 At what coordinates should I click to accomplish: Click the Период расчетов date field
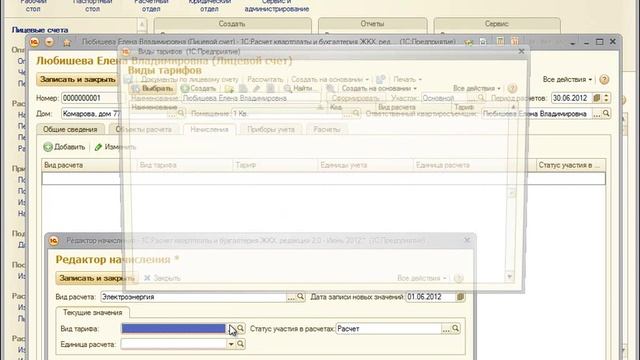click(572, 98)
